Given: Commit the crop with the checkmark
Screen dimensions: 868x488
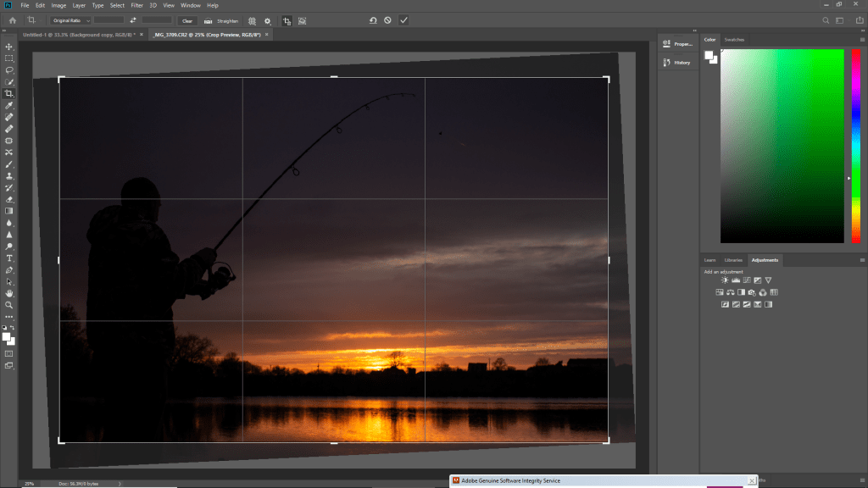Looking at the screenshot, I should [x=403, y=19].
